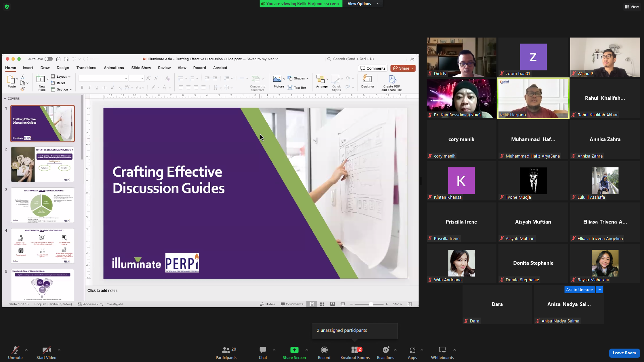Open the Zoom Participants list

coord(226,353)
